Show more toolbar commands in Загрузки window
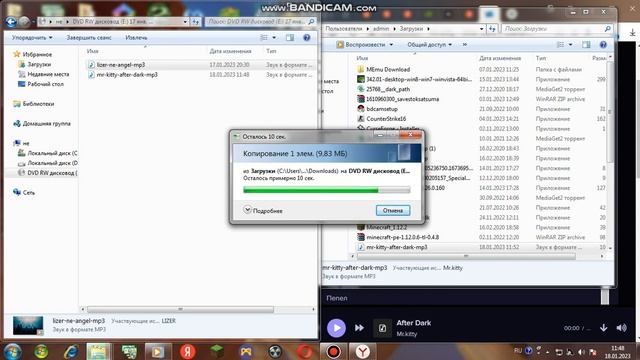This screenshot has height=360, width=640. (464, 44)
